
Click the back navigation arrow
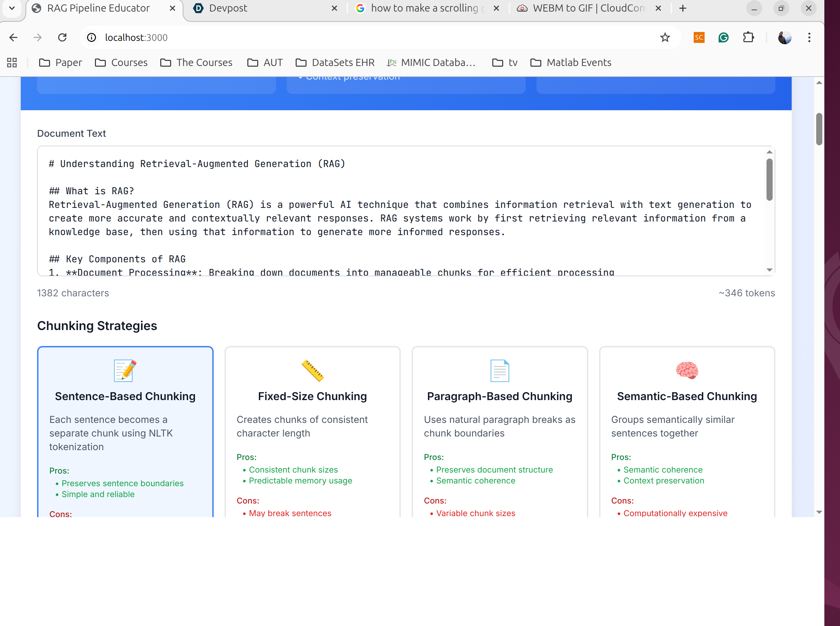(14, 37)
